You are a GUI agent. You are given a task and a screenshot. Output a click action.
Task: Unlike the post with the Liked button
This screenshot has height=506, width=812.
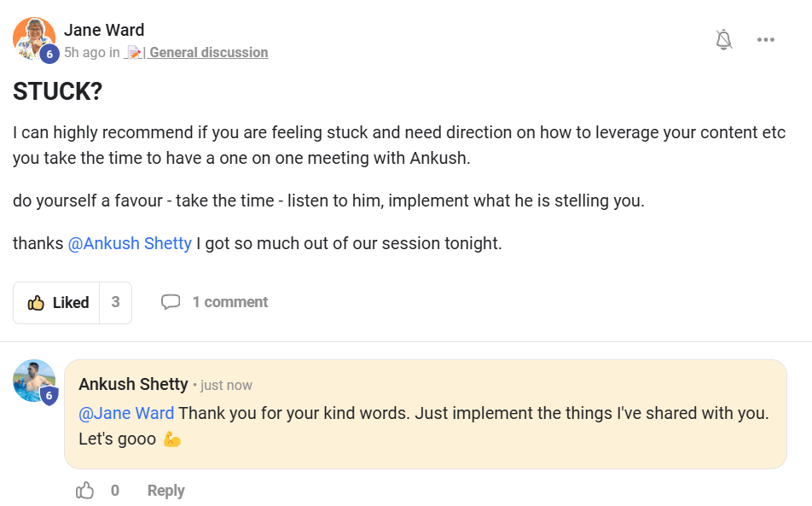pyautogui.click(x=58, y=303)
